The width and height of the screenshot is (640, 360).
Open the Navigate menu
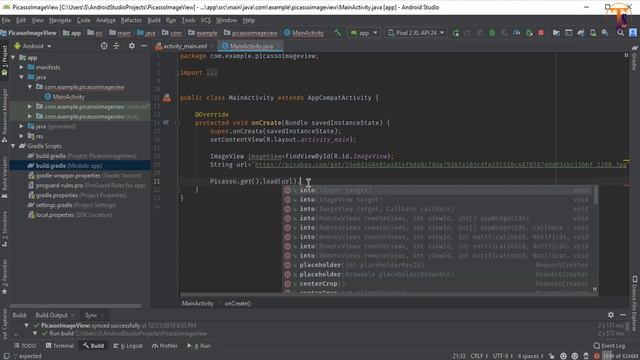[x=60, y=20]
